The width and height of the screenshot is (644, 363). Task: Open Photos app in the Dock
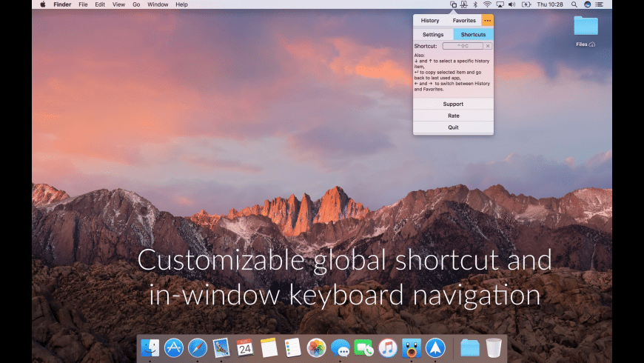317,347
